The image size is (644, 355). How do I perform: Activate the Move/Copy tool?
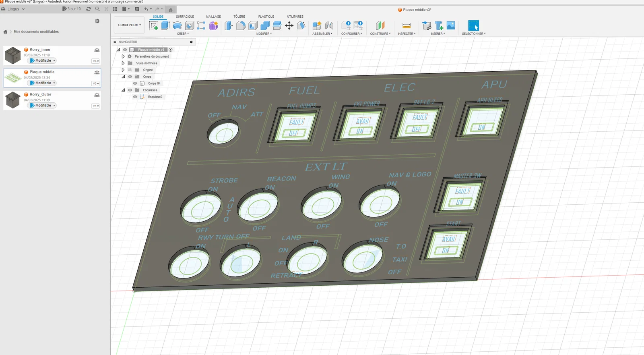(x=289, y=26)
